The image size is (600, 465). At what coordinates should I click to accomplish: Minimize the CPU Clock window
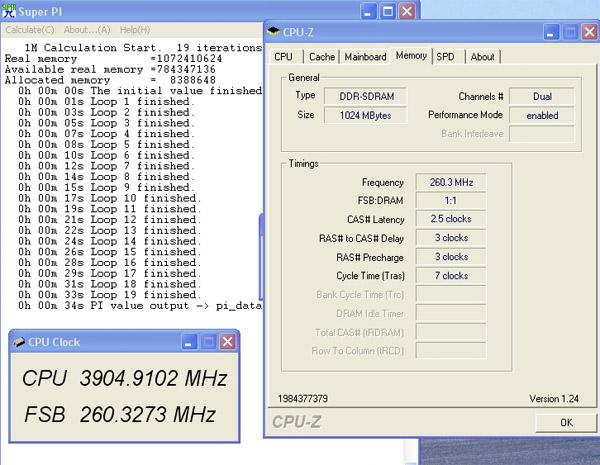188,342
